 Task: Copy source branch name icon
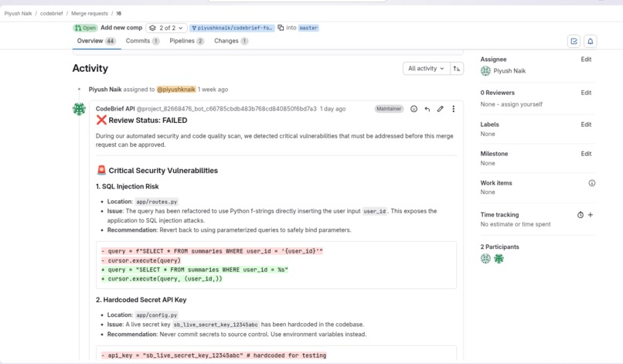pyautogui.click(x=281, y=28)
